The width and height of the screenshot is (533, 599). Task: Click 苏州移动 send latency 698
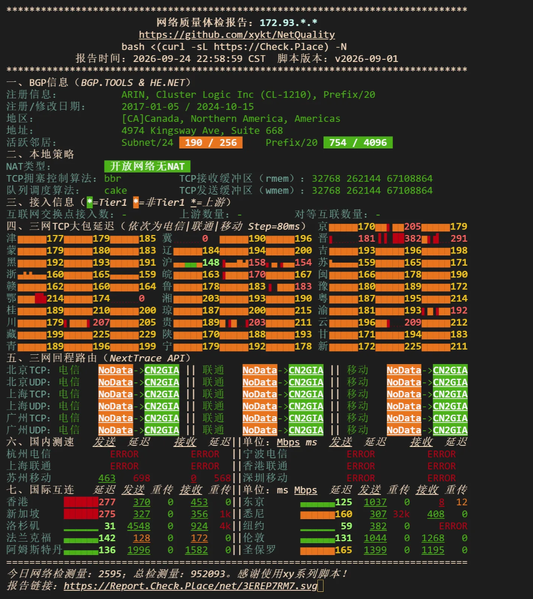pyautogui.click(x=141, y=478)
